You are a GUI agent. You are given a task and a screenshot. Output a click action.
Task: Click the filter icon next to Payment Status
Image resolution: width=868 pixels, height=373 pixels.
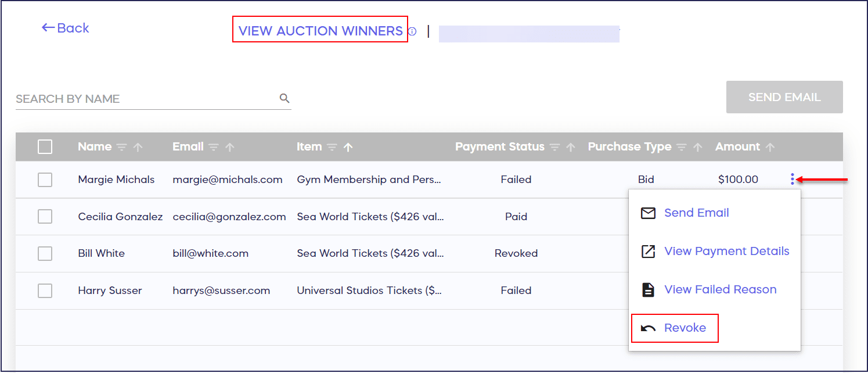click(555, 148)
